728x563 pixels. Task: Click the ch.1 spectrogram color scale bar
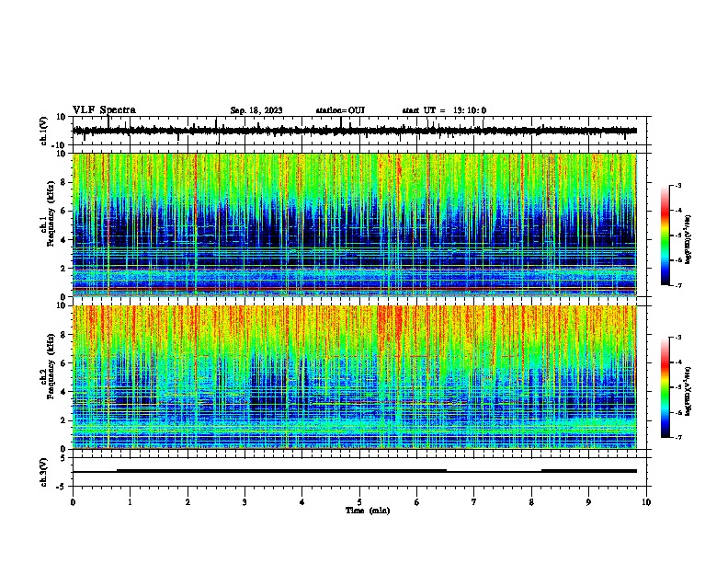click(665, 236)
